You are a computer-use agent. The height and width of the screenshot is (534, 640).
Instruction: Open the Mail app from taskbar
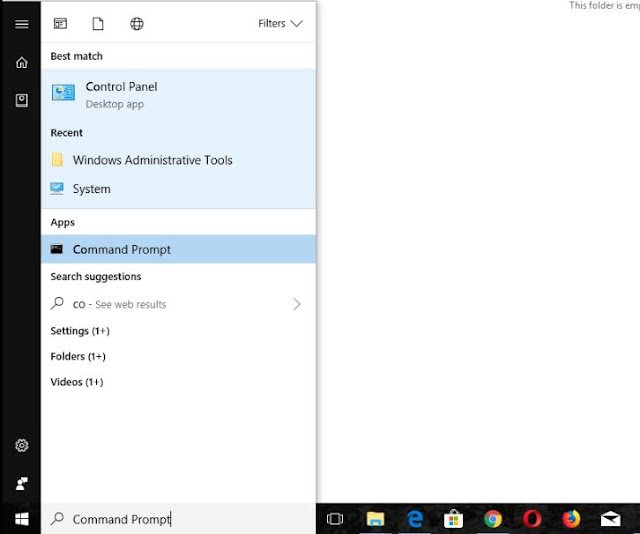click(x=611, y=519)
